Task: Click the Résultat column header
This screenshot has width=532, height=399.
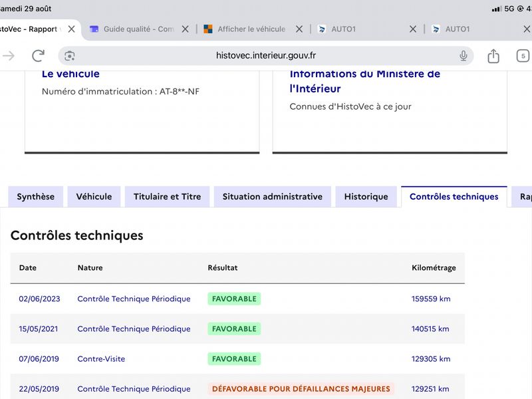Action: pos(223,268)
